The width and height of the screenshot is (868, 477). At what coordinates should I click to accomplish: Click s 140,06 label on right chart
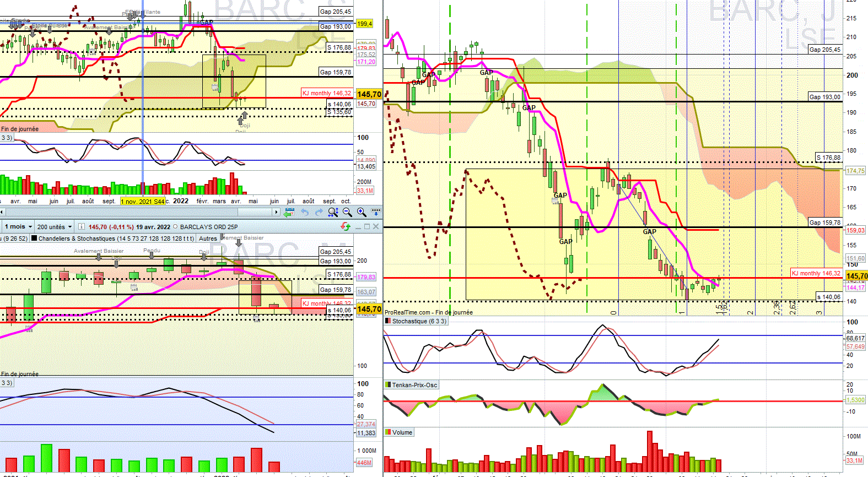tap(829, 297)
